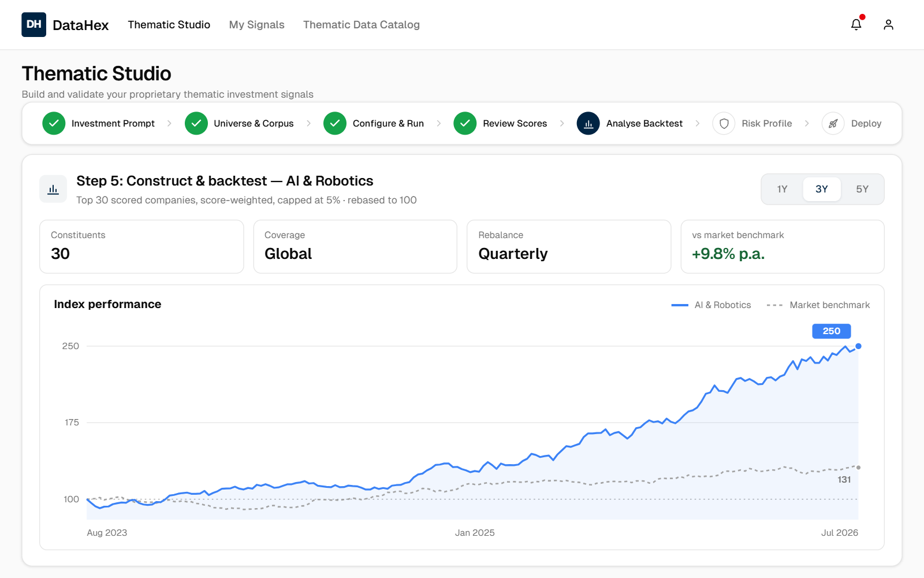Click the Jan 2025 axis label

(x=475, y=533)
